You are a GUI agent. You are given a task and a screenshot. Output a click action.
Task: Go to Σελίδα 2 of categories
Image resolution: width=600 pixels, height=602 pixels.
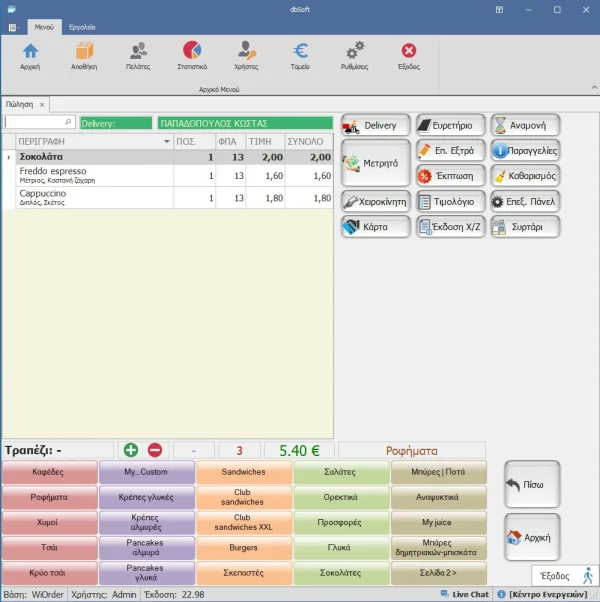438,574
